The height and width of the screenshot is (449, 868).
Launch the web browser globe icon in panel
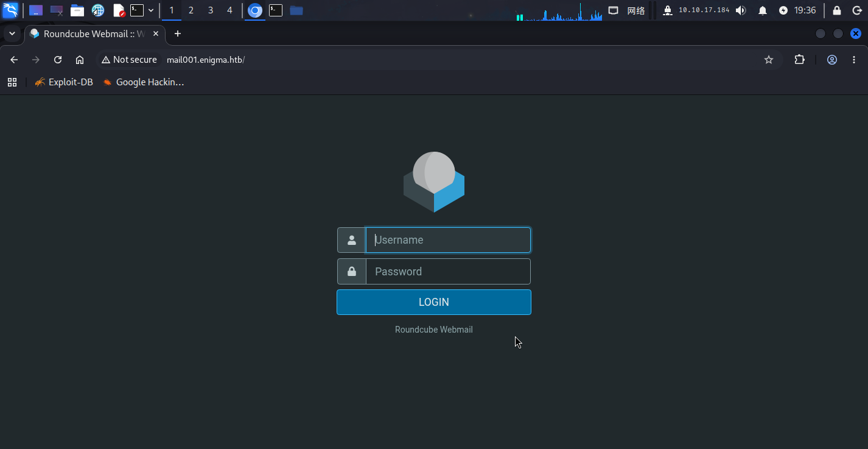pos(97,10)
